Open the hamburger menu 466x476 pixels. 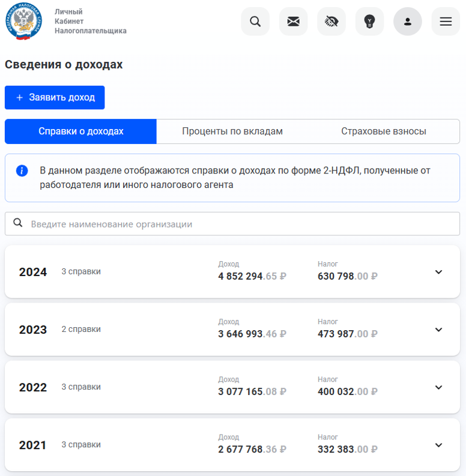pos(446,22)
